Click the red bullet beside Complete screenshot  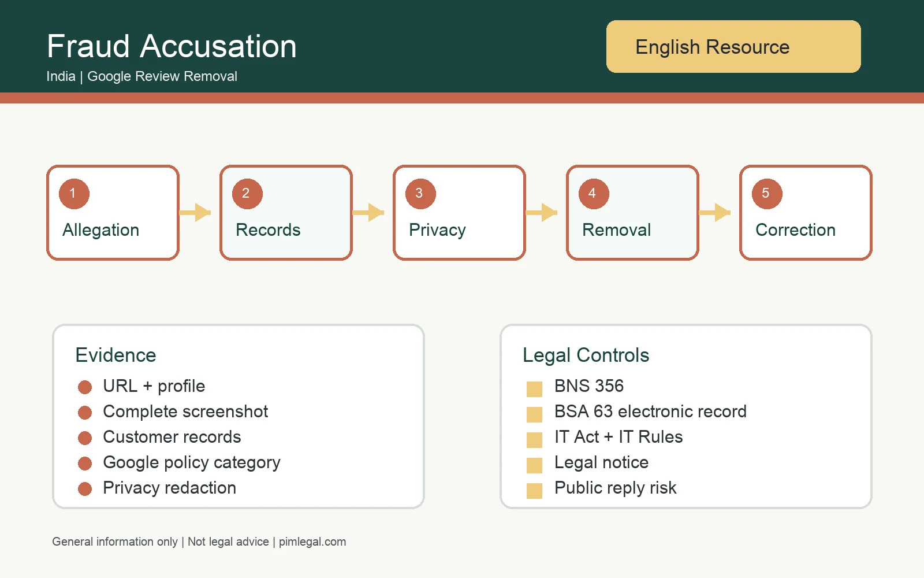pos(85,413)
